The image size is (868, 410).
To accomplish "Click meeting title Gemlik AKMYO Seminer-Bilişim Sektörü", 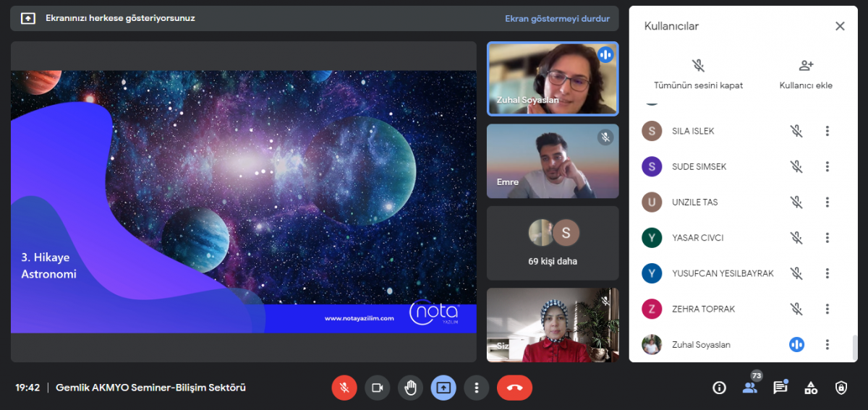I will 150,388.
